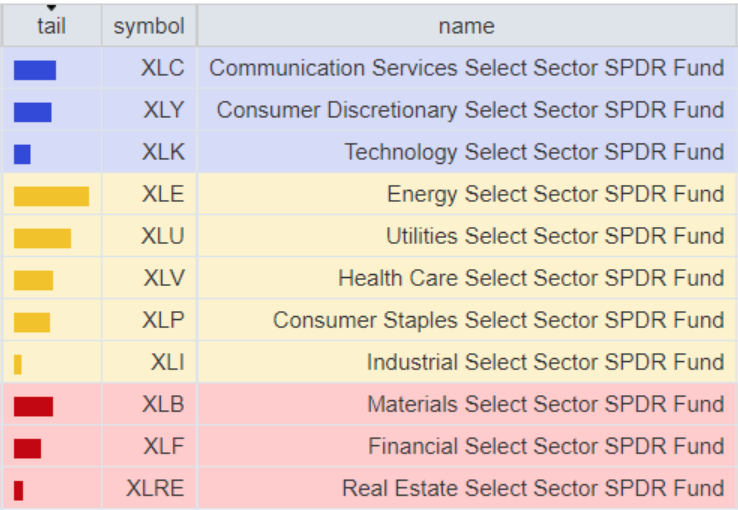This screenshot has height=510, width=738.
Task: Select the XLP symbol cell
Action: (163, 321)
